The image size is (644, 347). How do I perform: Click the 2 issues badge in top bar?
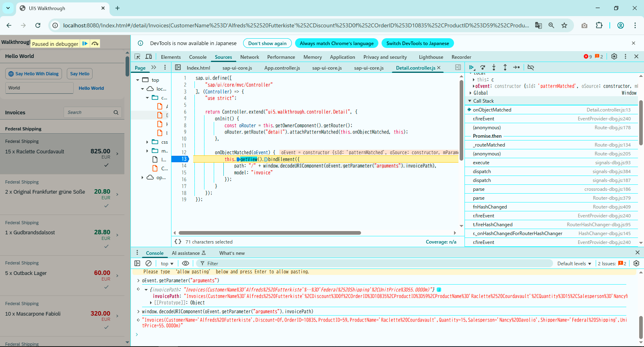[599, 57]
